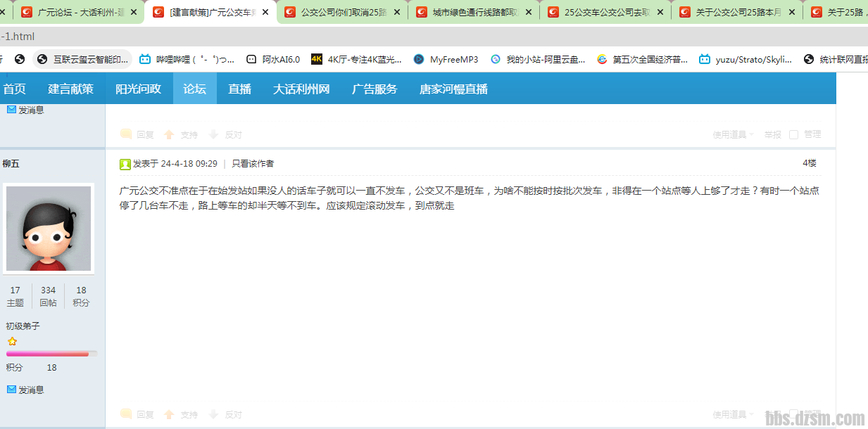
Task: Tick the 管理 checkbox above the 4楼 post
Action: (793, 134)
